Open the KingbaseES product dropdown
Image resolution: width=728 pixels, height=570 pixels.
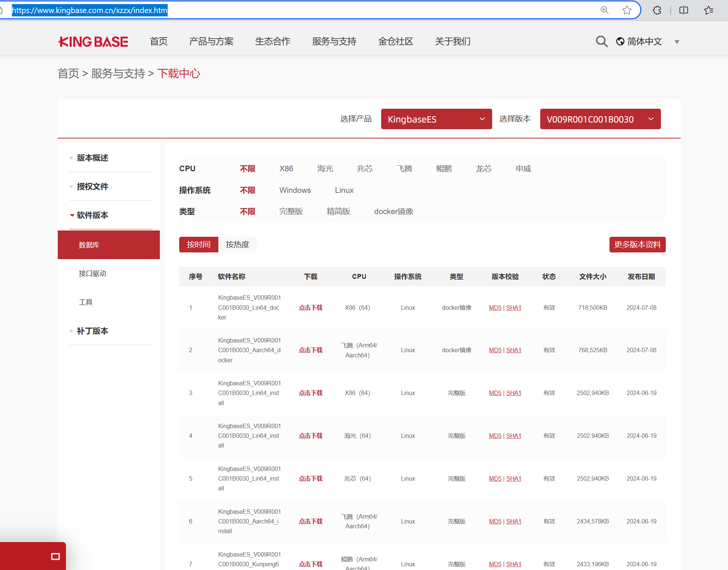click(x=436, y=119)
